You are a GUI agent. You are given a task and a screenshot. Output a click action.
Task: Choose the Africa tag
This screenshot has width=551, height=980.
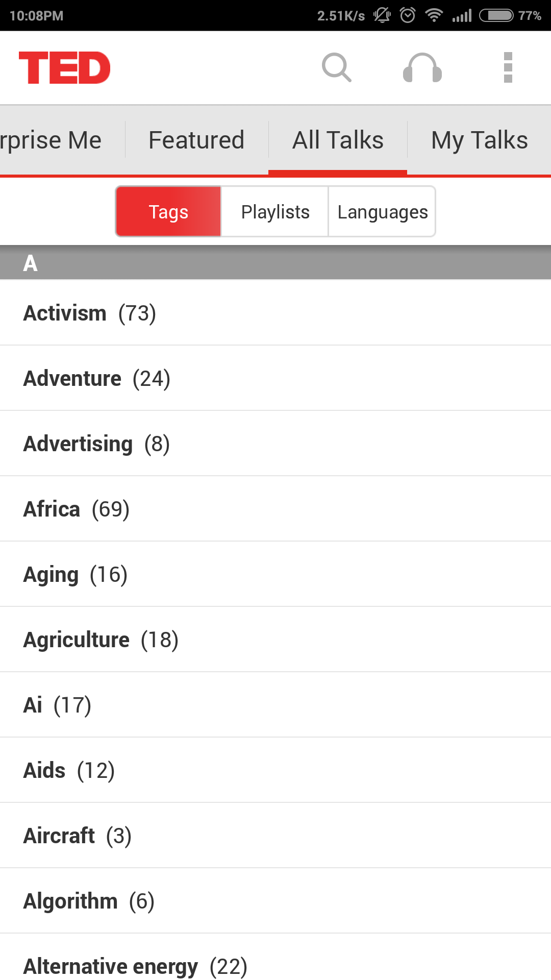click(x=275, y=509)
